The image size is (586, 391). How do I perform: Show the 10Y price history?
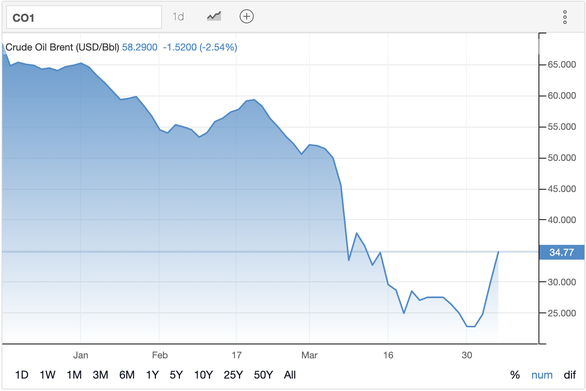203,375
